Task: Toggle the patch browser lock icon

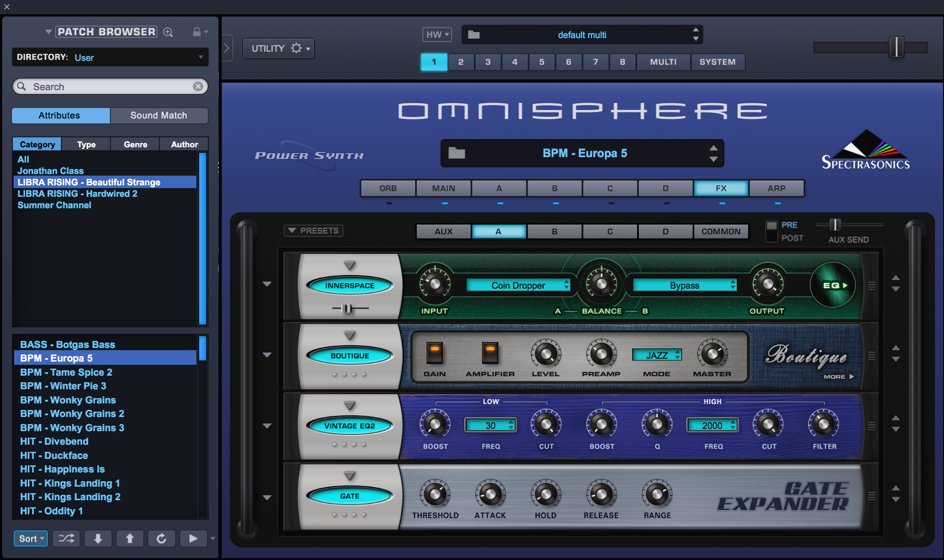Action: 197,32
